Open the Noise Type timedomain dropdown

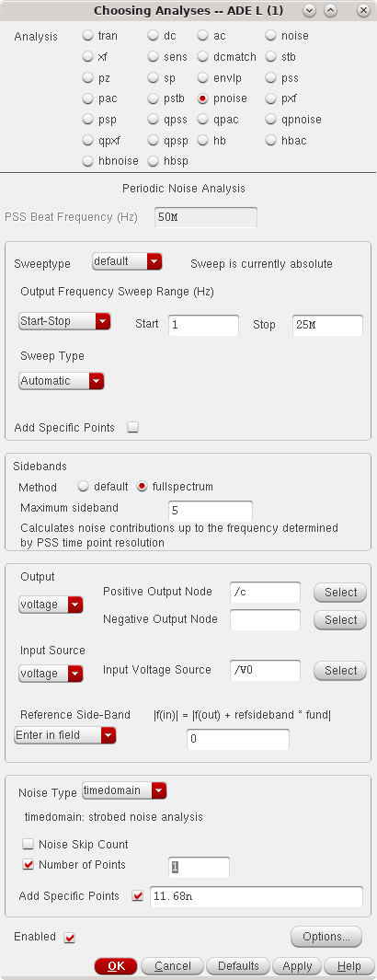124,791
